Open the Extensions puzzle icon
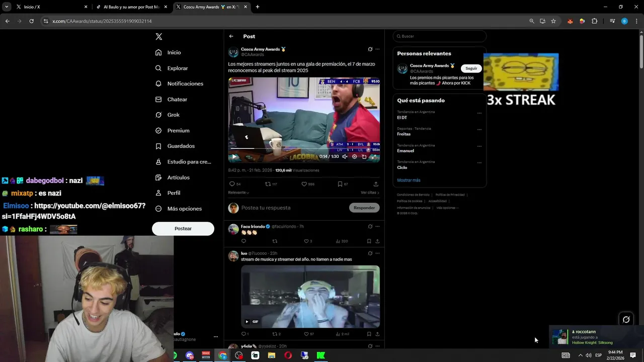This screenshot has height=362, width=644. point(594,21)
